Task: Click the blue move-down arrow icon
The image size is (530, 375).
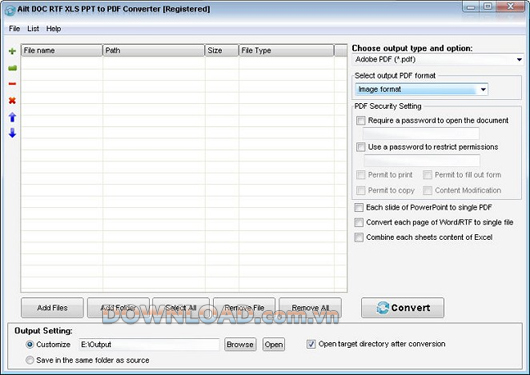Action: coord(12,133)
